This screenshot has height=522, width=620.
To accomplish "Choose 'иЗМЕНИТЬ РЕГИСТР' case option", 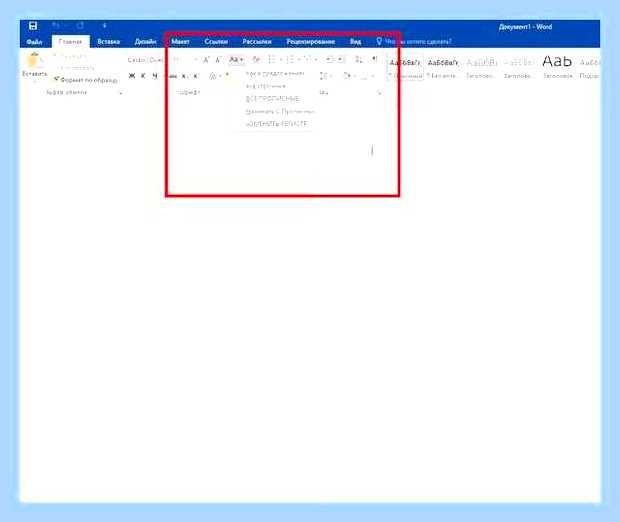I will (276, 124).
